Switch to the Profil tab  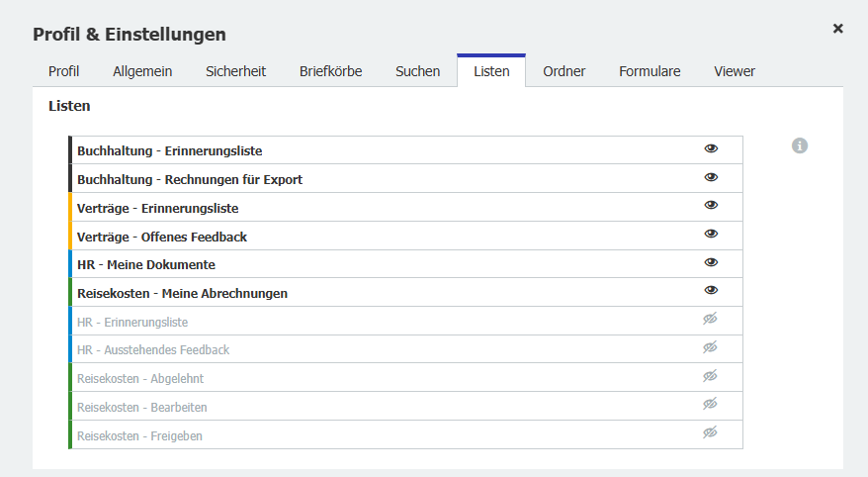(63, 71)
